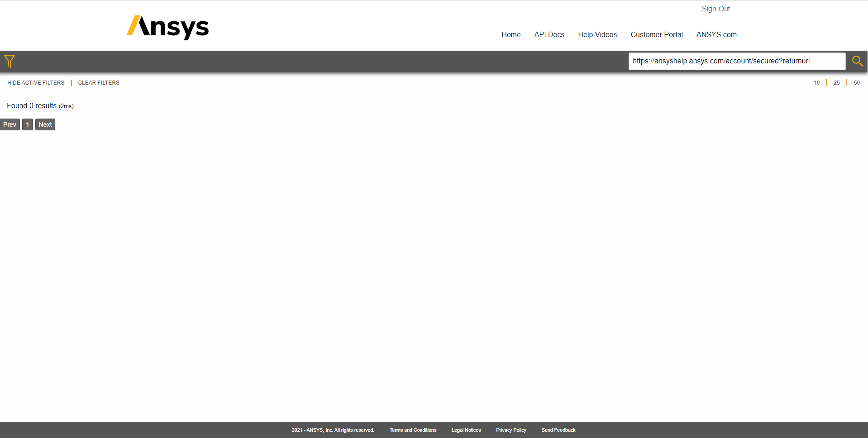Show 50 results per page
868x439 pixels.
coord(856,83)
